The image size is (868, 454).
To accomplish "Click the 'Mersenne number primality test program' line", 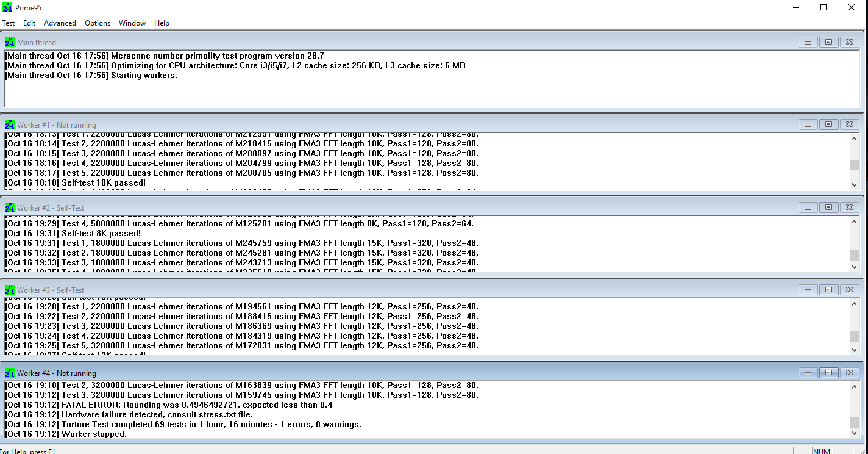I will tap(165, 56).
